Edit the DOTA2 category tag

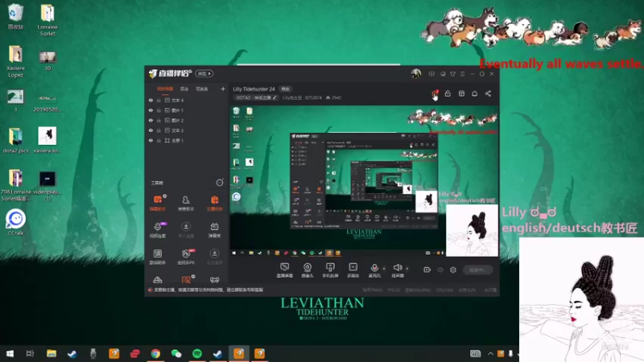point(256,97)
